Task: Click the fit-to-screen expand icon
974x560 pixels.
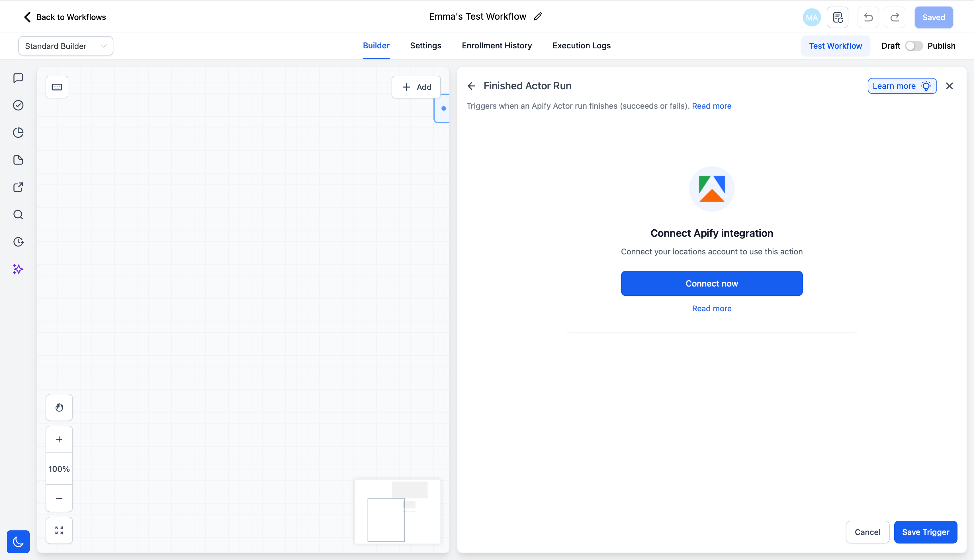Action: pyautogui.click(x=59, y=530)
